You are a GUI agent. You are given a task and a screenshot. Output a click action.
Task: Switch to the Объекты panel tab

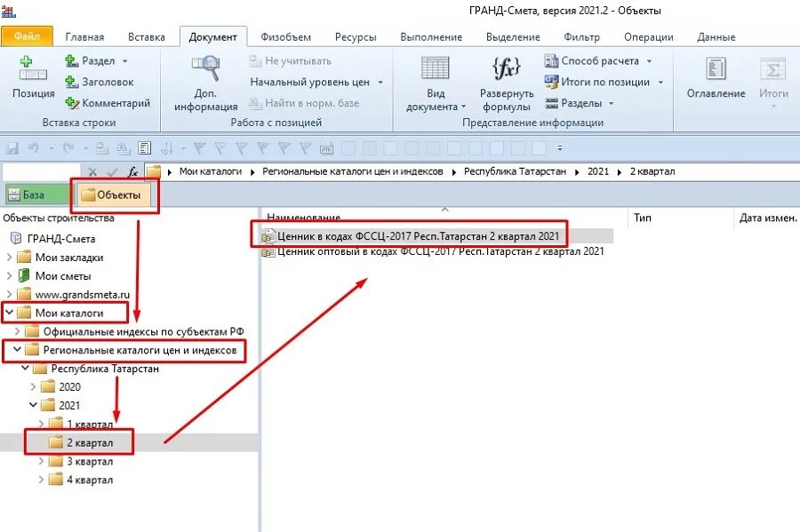[x=113, y=195]
